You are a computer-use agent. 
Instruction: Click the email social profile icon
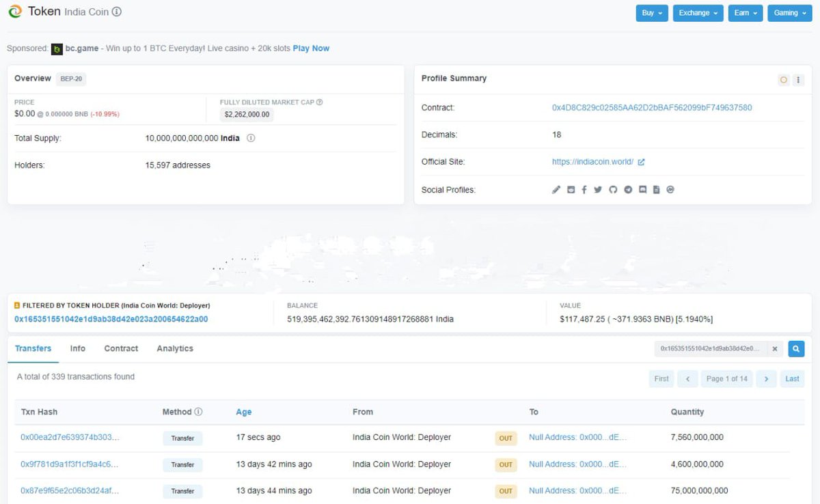(x=571, y=190)
